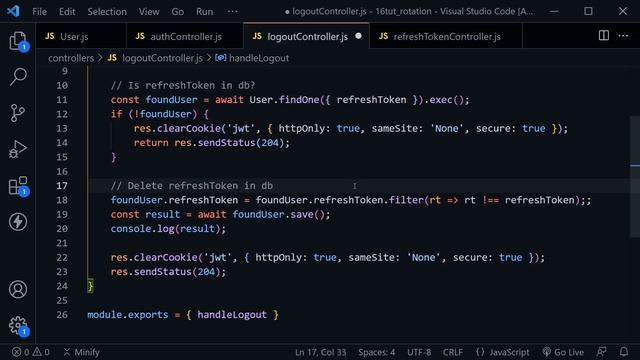Click 'console.log(result);' on line 20

pos(168,229)
